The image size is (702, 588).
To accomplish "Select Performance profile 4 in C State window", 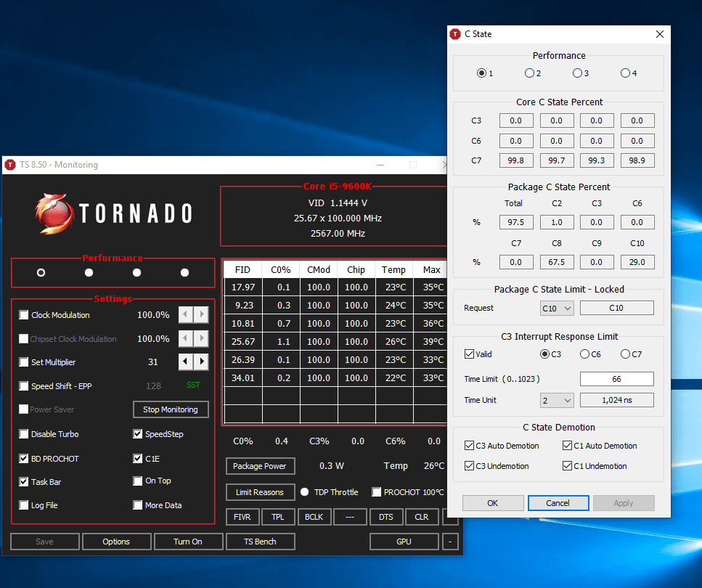I will point(626,73).
